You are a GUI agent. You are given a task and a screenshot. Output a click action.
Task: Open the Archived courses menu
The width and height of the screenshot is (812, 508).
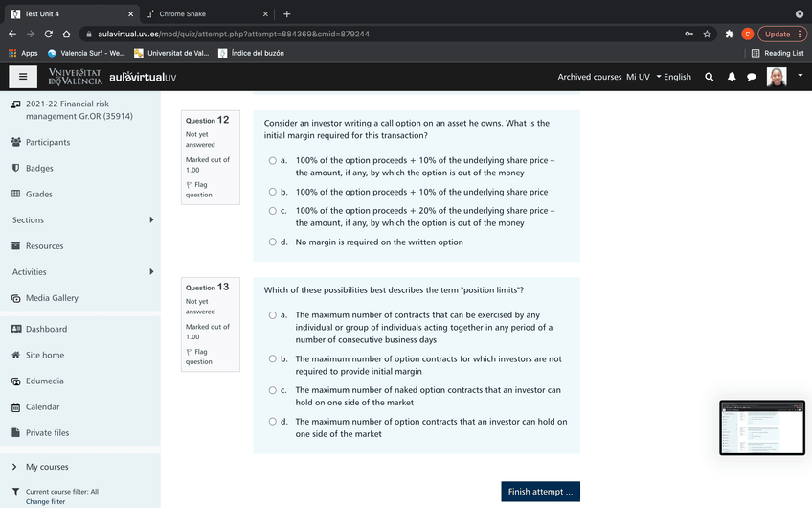[589, 77]
